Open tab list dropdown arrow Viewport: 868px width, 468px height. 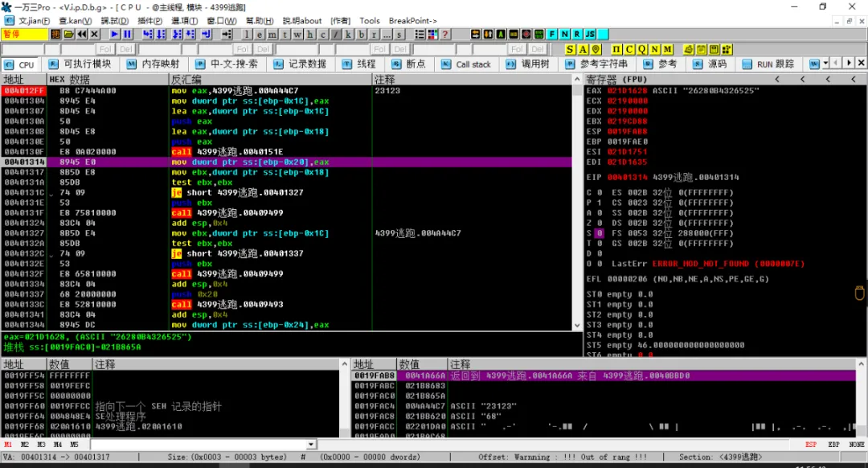point(825,64)
